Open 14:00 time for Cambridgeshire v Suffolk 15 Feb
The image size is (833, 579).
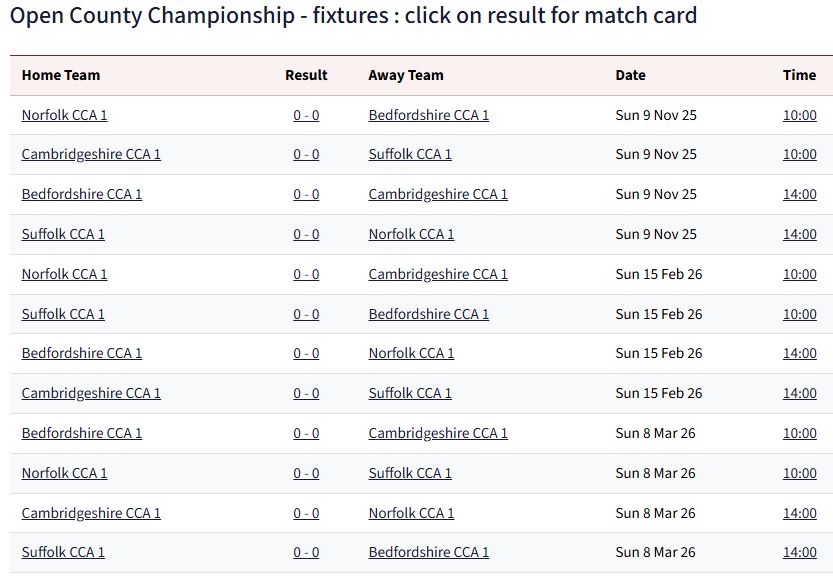(799, 393)
